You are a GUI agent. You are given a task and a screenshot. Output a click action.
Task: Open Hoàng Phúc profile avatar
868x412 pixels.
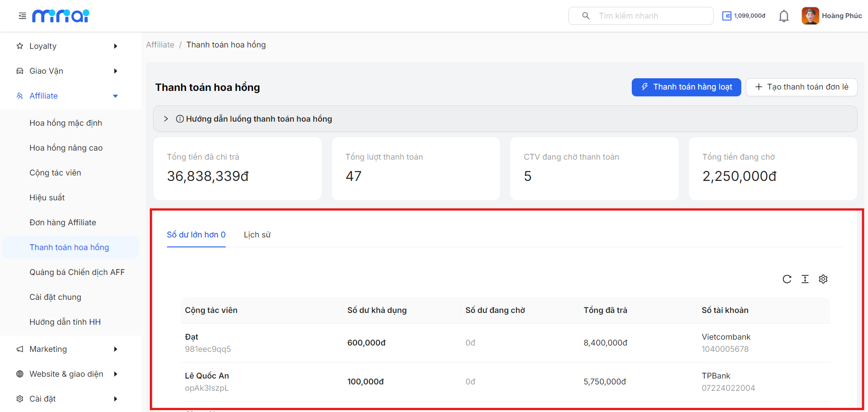[x=810, y=16]
